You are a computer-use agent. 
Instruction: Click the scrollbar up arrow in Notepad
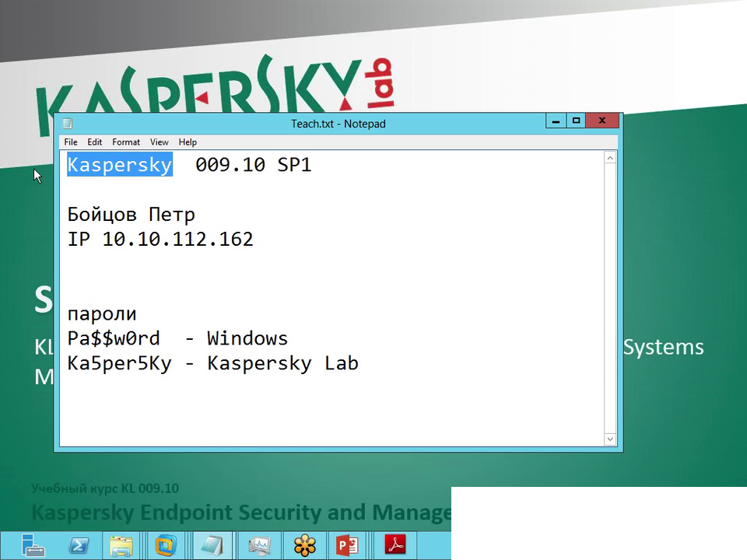(610, 158)
